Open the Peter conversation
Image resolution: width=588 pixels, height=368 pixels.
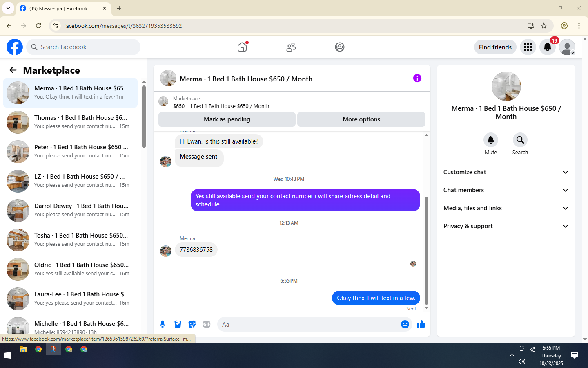coord(70,152)
